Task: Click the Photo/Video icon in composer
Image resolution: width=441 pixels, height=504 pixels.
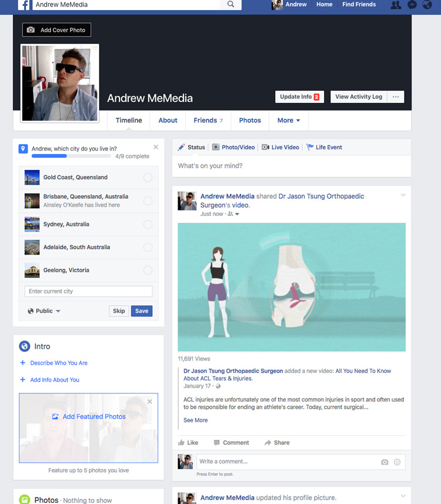Action: click(x=216, y=147)
